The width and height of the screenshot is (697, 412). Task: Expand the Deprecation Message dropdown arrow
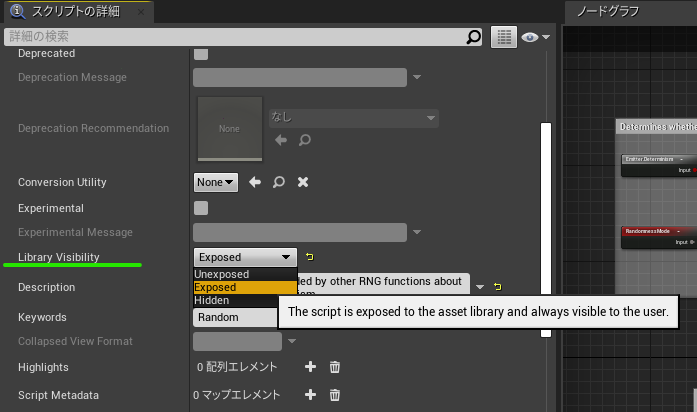click(417, 77)
